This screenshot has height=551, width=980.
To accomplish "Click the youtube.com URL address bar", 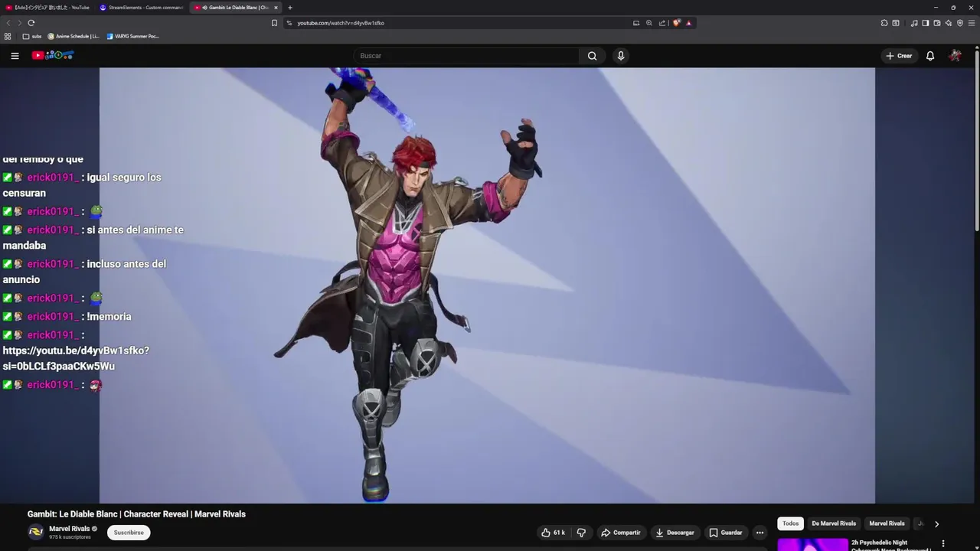I will point(459,23).
